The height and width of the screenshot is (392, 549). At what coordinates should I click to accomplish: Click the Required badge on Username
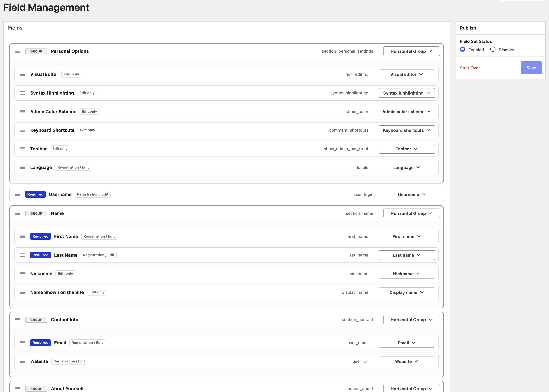click(35, 194)
